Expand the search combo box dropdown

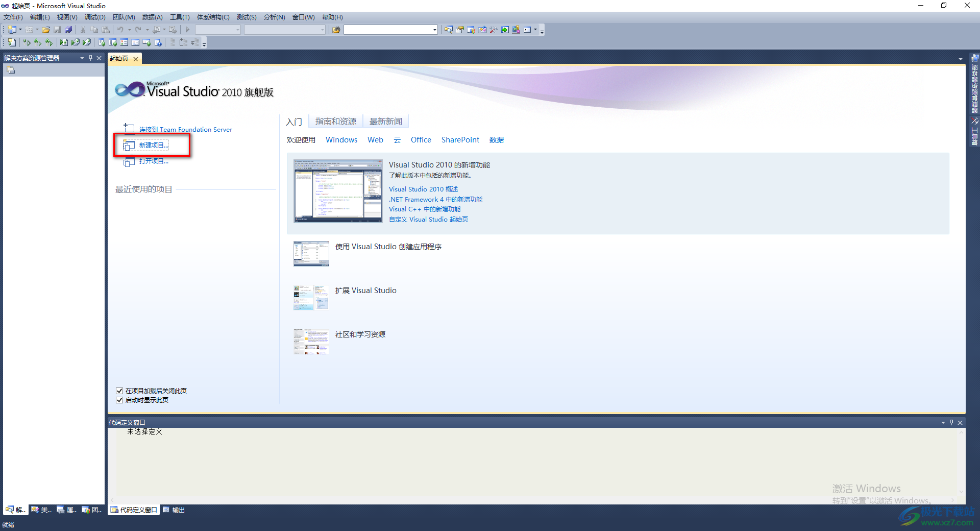(x=435, y=30)
